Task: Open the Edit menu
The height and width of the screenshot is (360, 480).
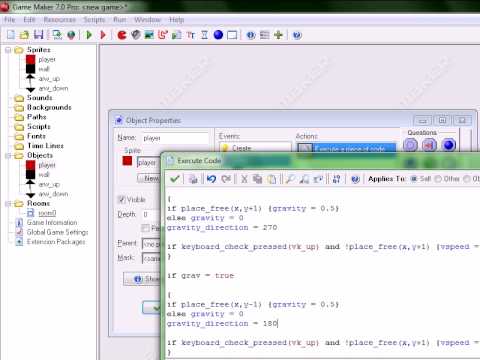Action: 29,20
